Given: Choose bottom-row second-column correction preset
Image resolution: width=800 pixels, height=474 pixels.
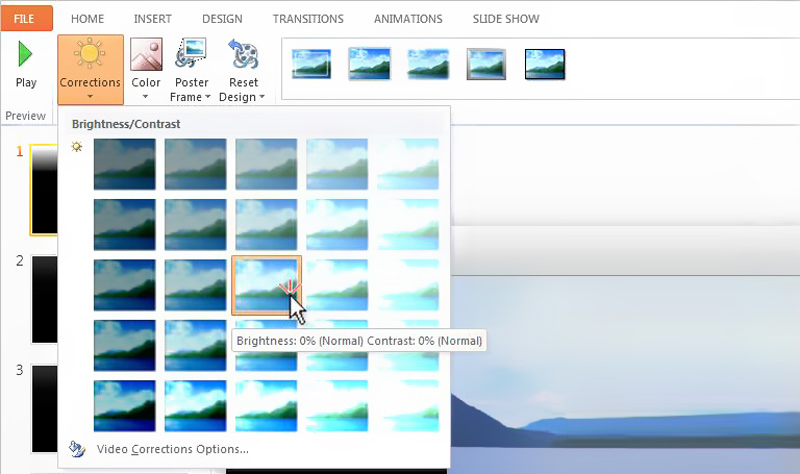Looking at the screenshot, I should click(195, 406).
